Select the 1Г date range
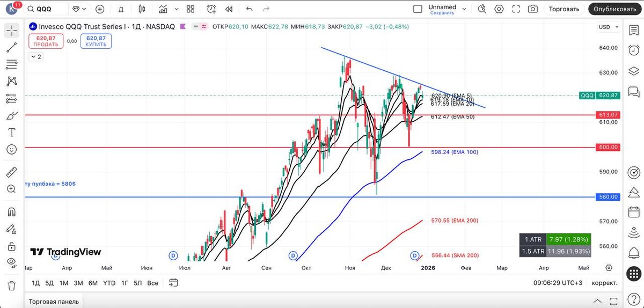 pyautogui.click(x=125, y=283)
